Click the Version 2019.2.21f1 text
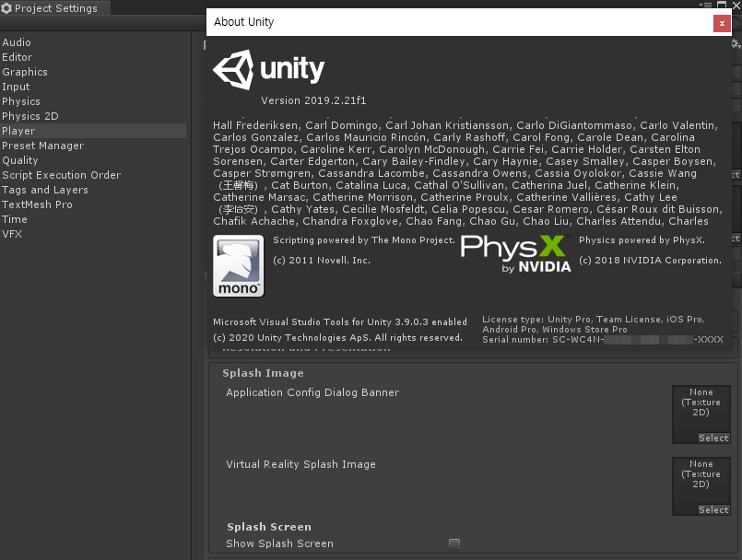This screenshot has width=742, height=560. pos(313,100)
